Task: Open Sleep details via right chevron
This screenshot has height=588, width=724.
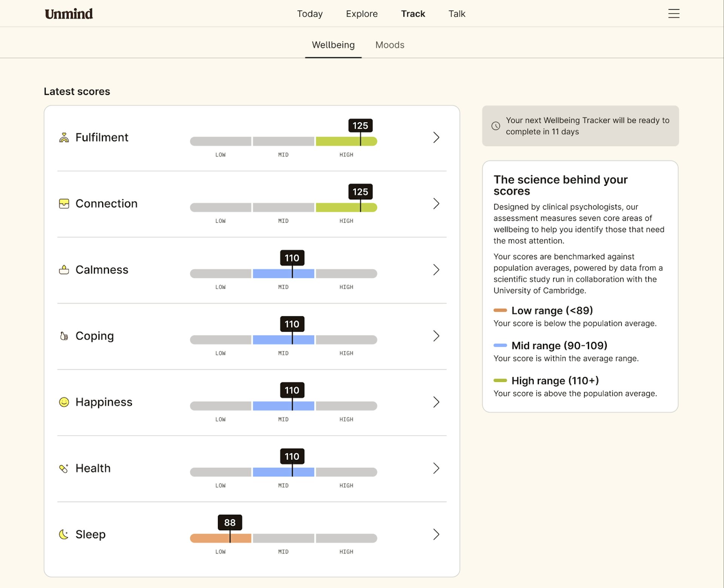Action: pos(436,534)
